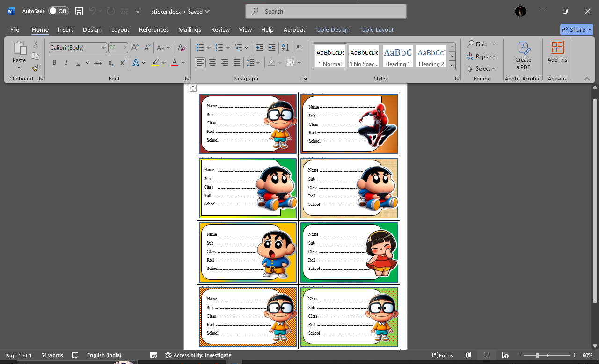Toggle Bold formatting button
This screenshot has width=599, height=364.
click(54, 63)
